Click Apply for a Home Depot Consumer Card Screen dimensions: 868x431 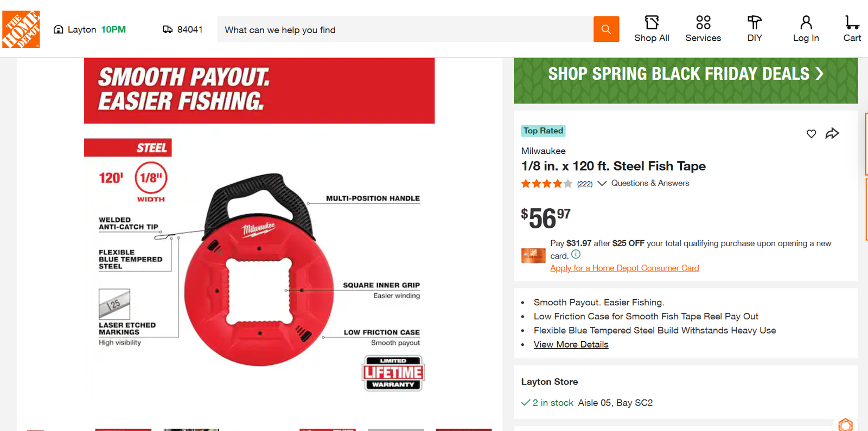624,268
